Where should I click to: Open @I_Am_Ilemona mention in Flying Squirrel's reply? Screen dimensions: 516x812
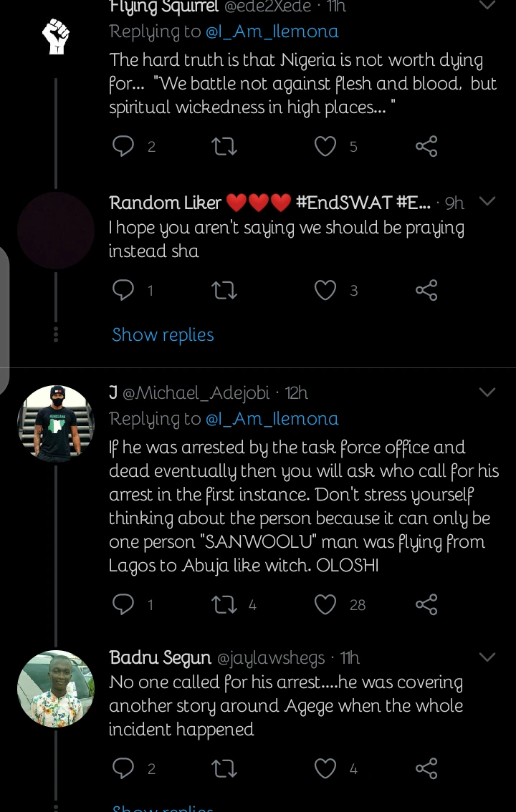272,32
